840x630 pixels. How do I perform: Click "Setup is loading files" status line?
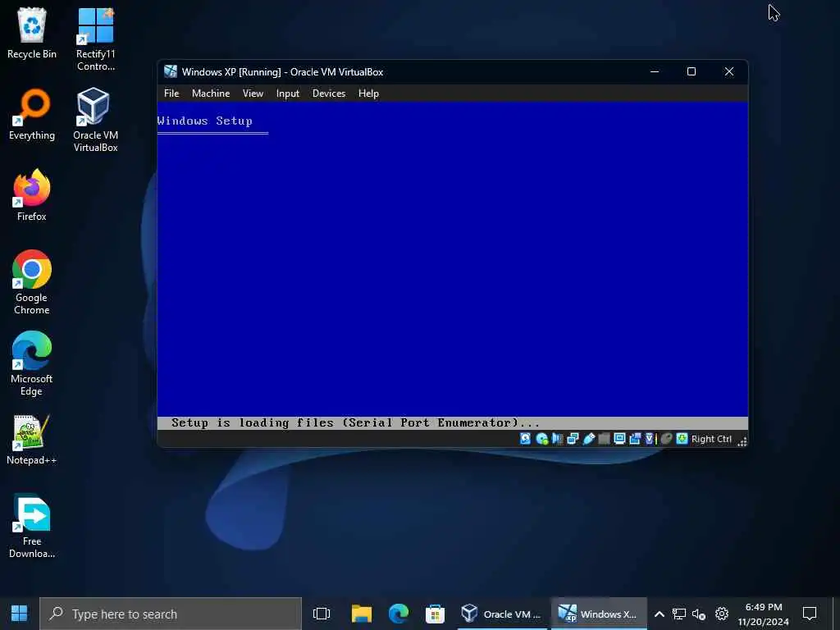pyautogui.click(x=355, y=422)
